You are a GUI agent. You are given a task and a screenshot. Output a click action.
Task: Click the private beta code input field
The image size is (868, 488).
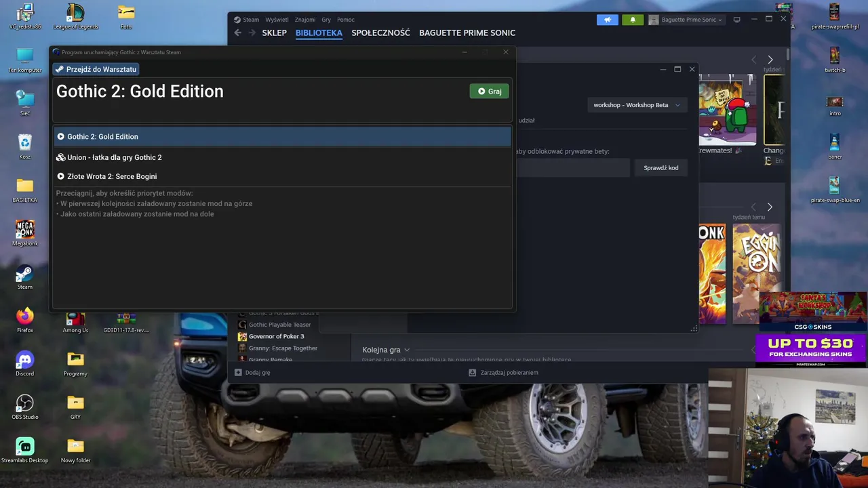573,168
